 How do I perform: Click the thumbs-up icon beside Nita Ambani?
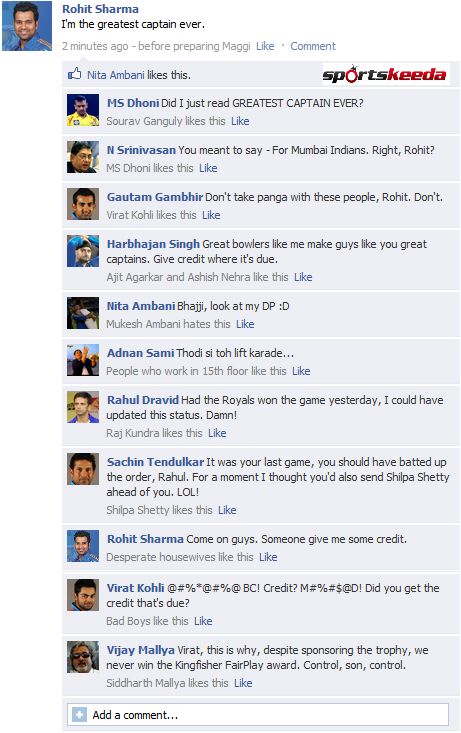point(74,73)
